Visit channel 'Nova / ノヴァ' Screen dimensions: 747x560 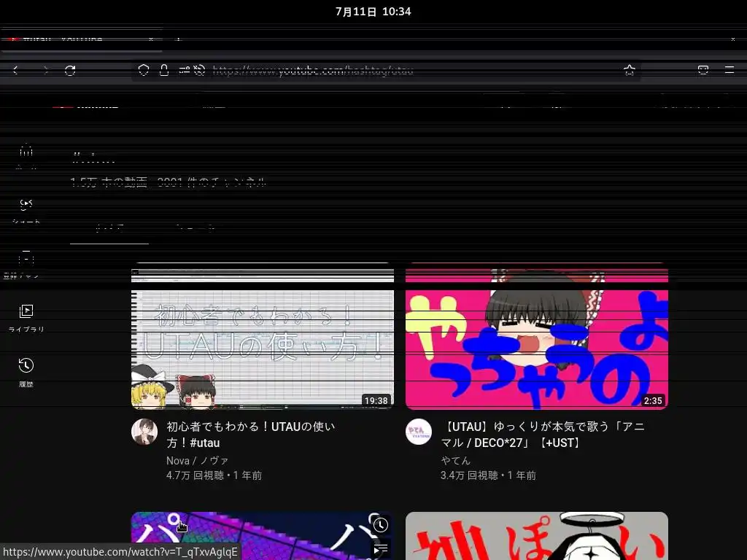197,461
